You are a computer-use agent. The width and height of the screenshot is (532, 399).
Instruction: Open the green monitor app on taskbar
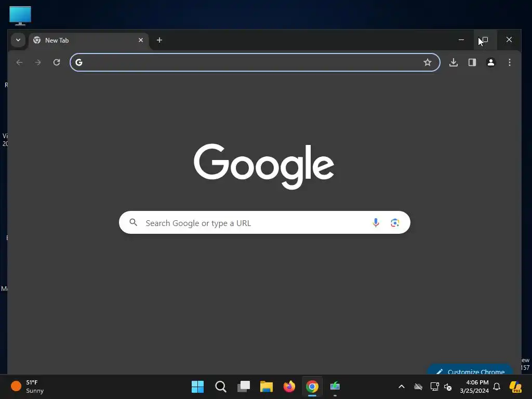coord(335,387)
